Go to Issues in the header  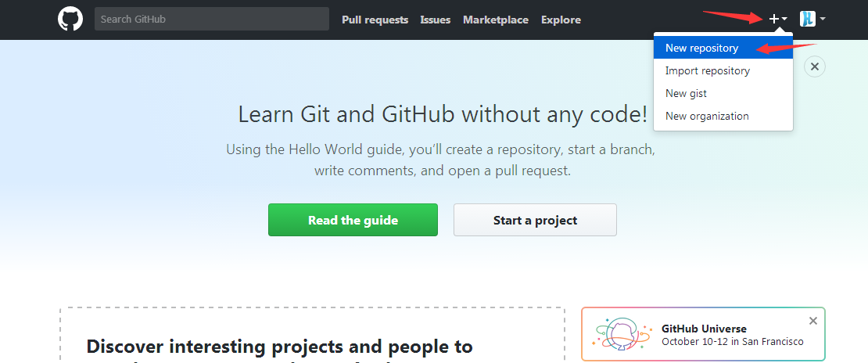pos(435,20)
